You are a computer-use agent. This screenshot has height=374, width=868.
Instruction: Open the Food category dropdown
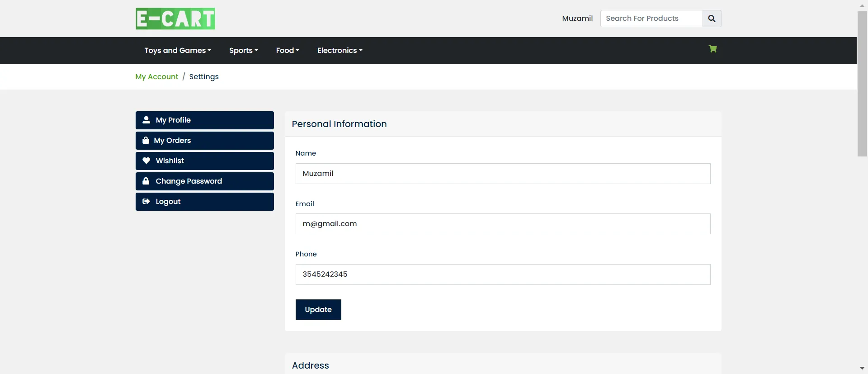(x=287, y=50)
